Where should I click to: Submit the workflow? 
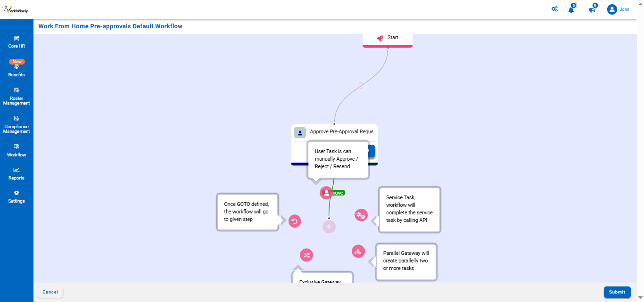pos(617,292)
